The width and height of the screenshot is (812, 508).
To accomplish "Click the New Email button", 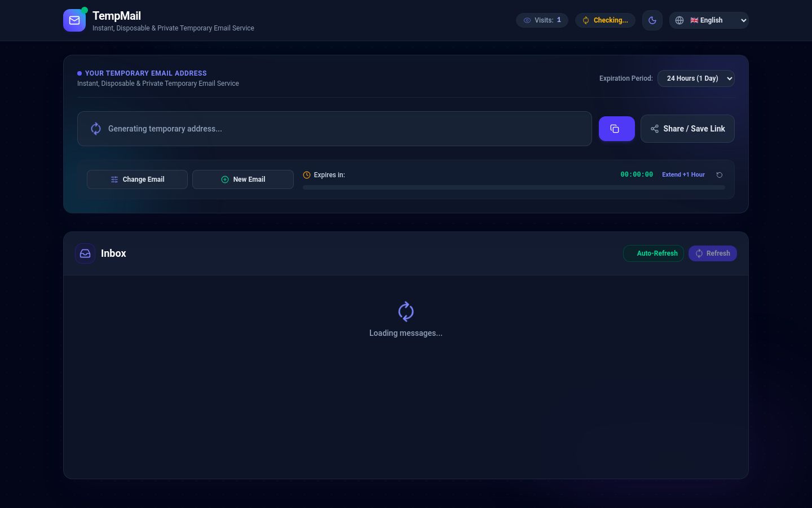I will pos(242,179).
